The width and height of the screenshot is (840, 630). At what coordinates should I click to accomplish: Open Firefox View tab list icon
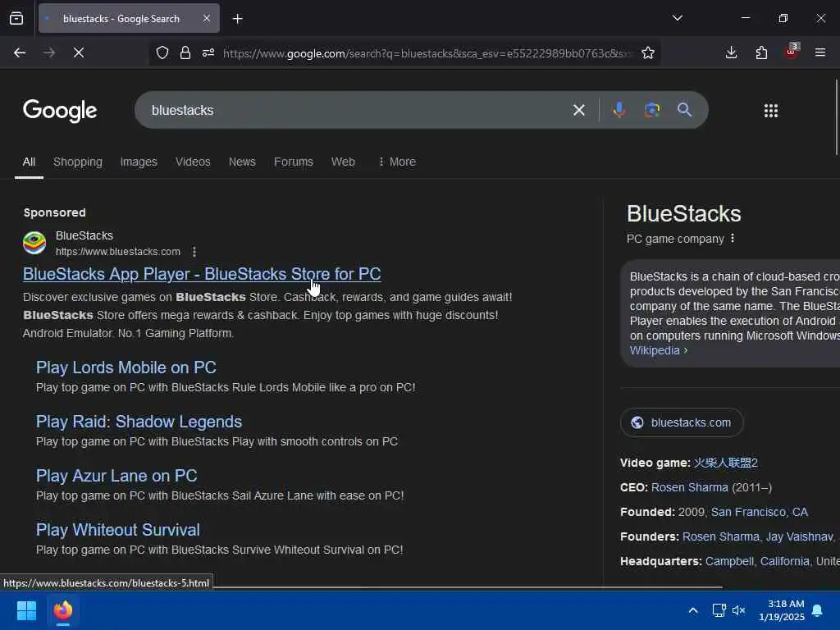16,19
